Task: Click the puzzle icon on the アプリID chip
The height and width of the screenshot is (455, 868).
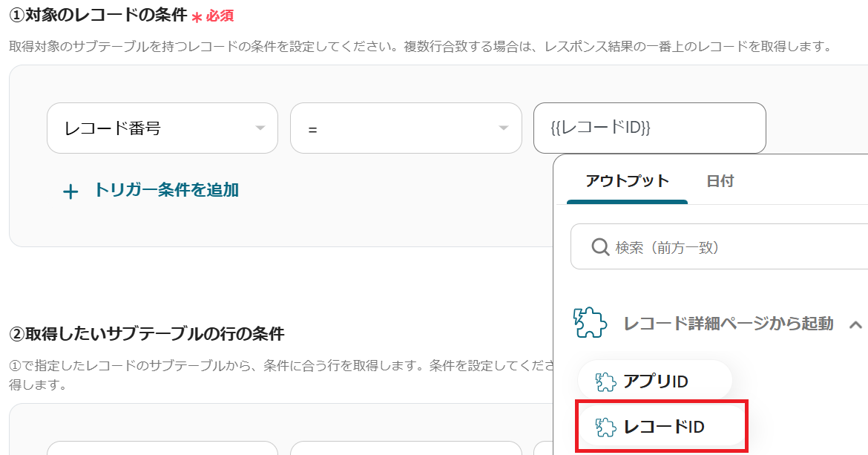Action: point(605,382)
